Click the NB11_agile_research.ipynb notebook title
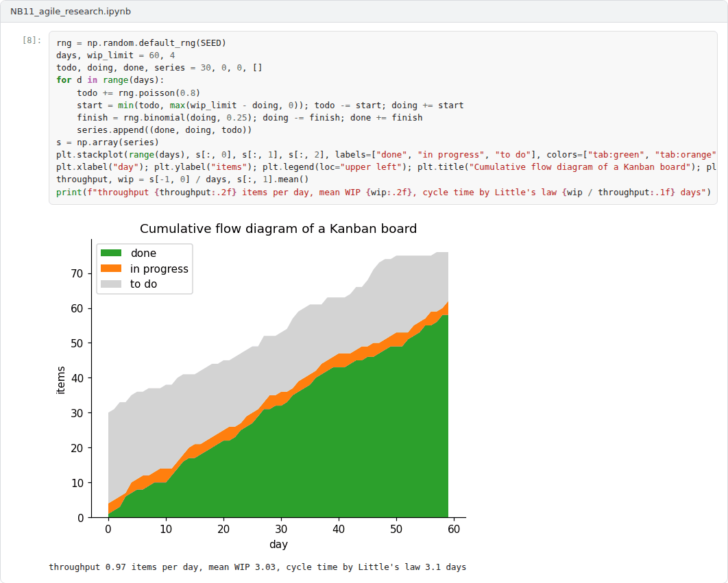Viewport: 728px width, 583px height. coord(71,11)
